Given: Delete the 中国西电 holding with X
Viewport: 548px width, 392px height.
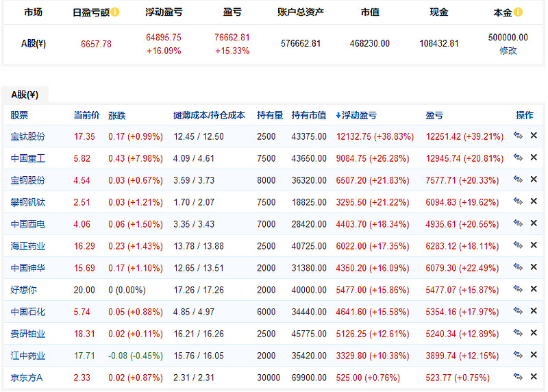Looking at the screenshot, I should click(534, 223).
